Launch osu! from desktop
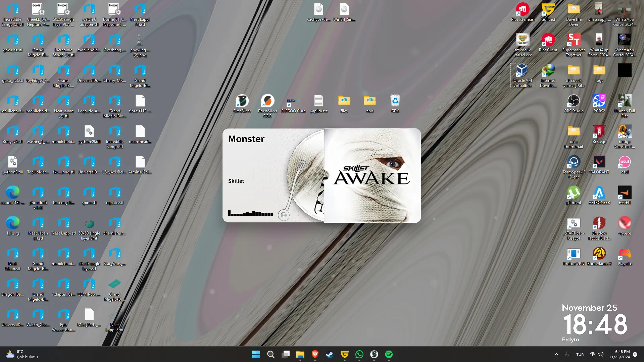 coord(625,165)
